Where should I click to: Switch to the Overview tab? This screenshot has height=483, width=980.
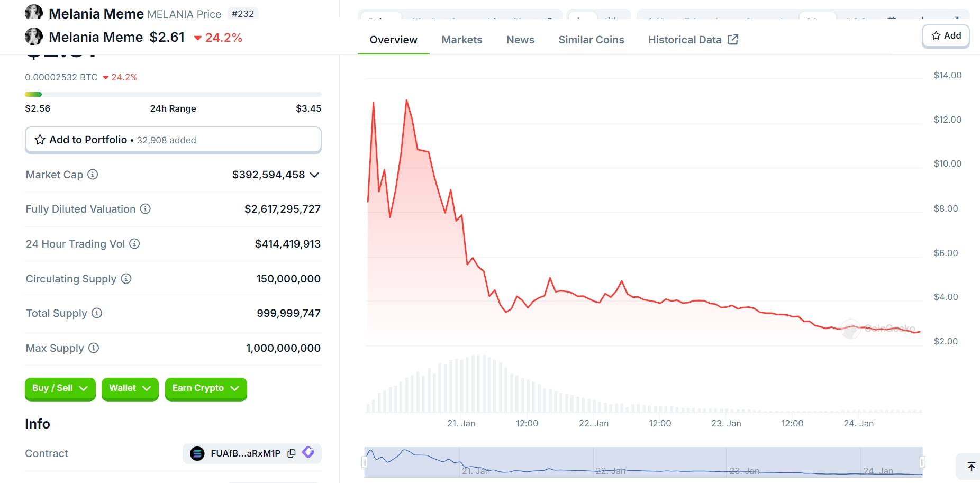393,40
